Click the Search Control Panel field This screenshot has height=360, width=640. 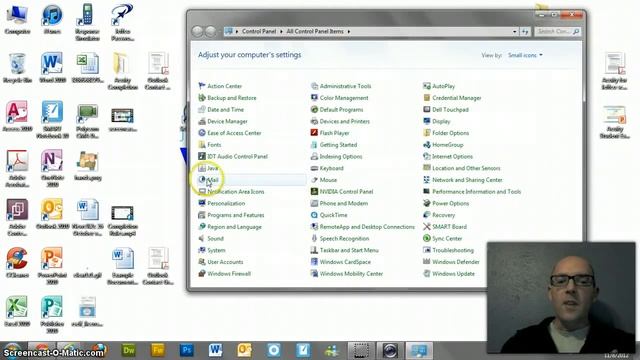tap(558, 31)
